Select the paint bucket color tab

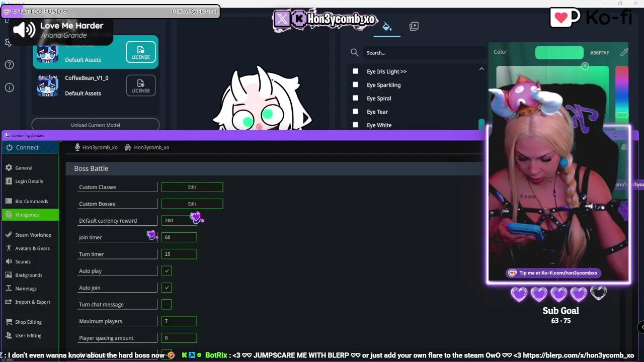pos(387,27)
